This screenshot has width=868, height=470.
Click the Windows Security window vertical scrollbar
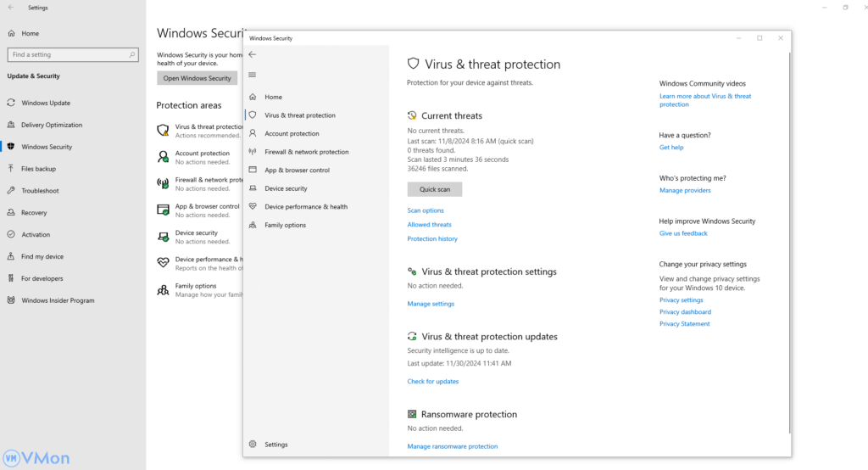pos(789,243)
